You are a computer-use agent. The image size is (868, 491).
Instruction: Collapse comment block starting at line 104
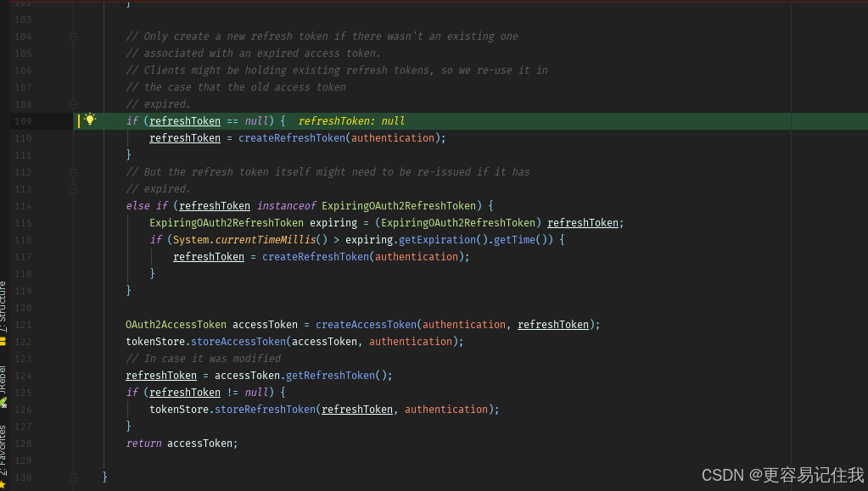pyautogui.click(x=73, y=36)
